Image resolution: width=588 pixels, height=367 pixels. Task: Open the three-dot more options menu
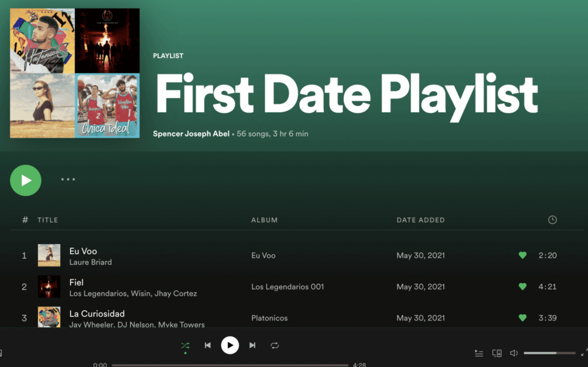click(68, 179)
